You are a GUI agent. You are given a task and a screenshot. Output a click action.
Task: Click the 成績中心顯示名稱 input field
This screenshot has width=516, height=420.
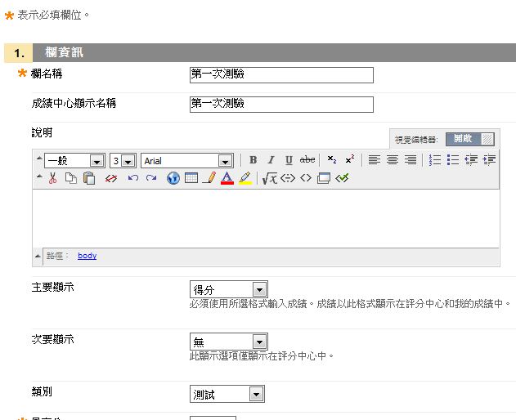click(x=280, y=105)
